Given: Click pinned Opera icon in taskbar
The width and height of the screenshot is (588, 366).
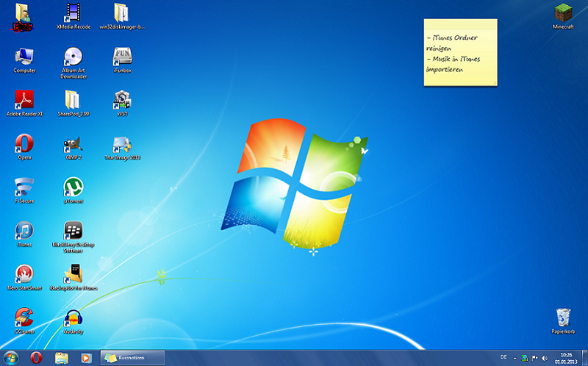Looking at the screenshot, I should [36, 358].
